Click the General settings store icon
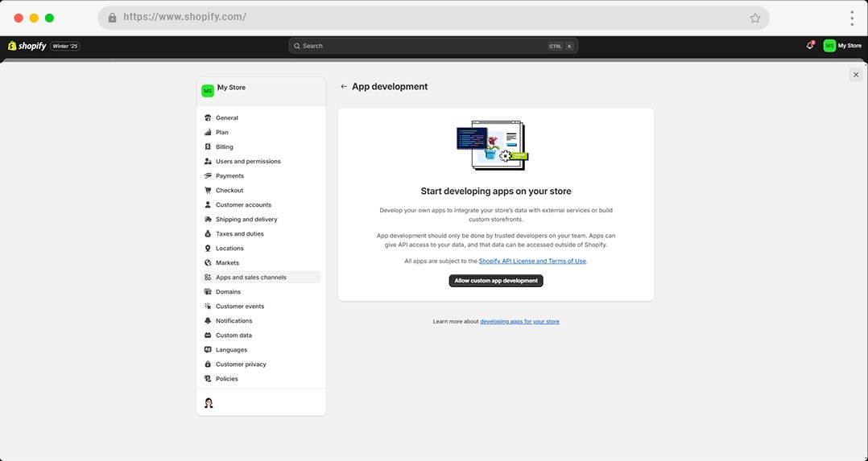 [x=208, y=118]
